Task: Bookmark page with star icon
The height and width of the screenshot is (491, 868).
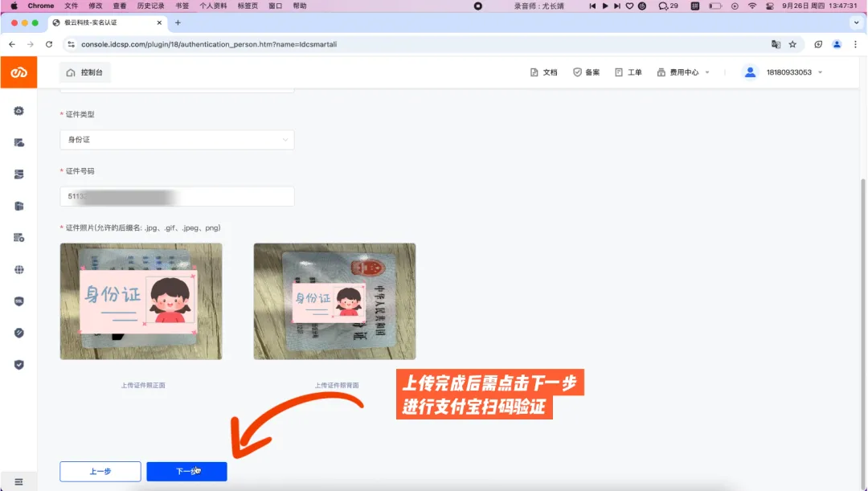Action: (x=792, y=44)
